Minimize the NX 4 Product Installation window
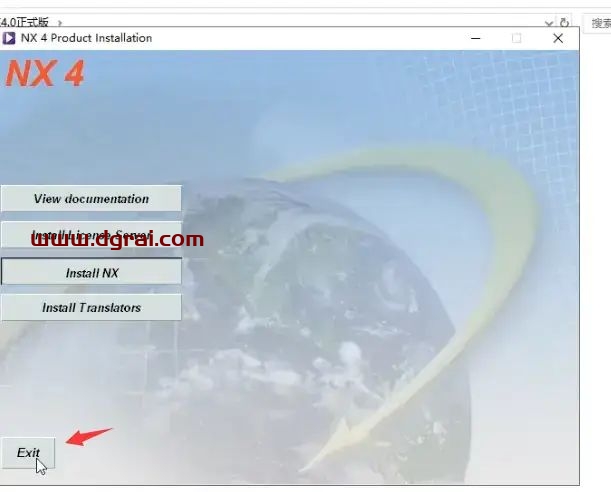Viewport: 611px width, 492px height. [x=475, y=38]
